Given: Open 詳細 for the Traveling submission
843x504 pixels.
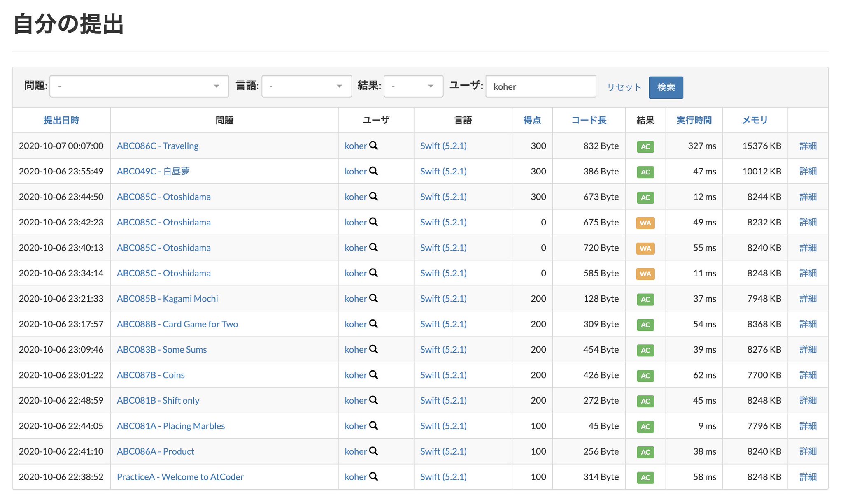Looking at the screenshot, I should (808, 146).
